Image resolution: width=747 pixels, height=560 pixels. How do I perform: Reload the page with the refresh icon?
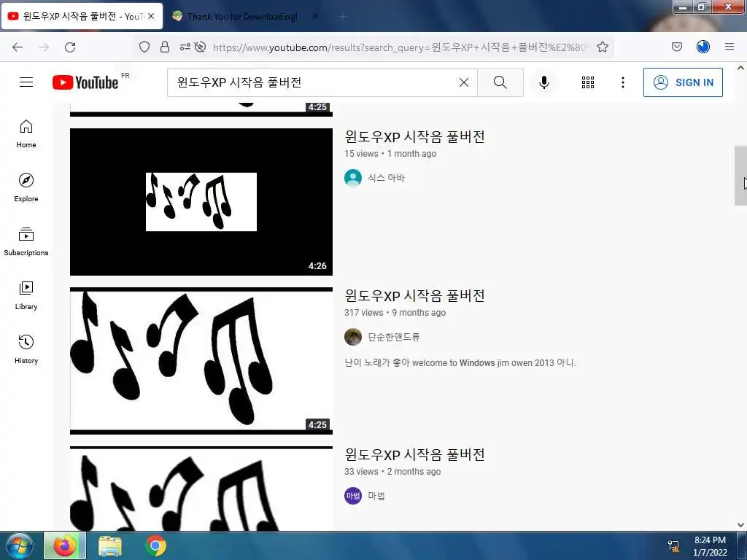[x=71, y=47]
